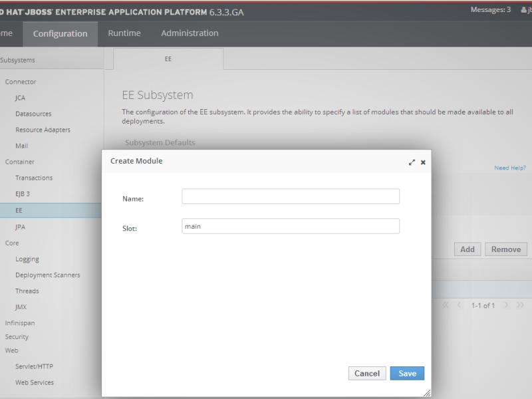Open the user account icon

pos(524,10)
